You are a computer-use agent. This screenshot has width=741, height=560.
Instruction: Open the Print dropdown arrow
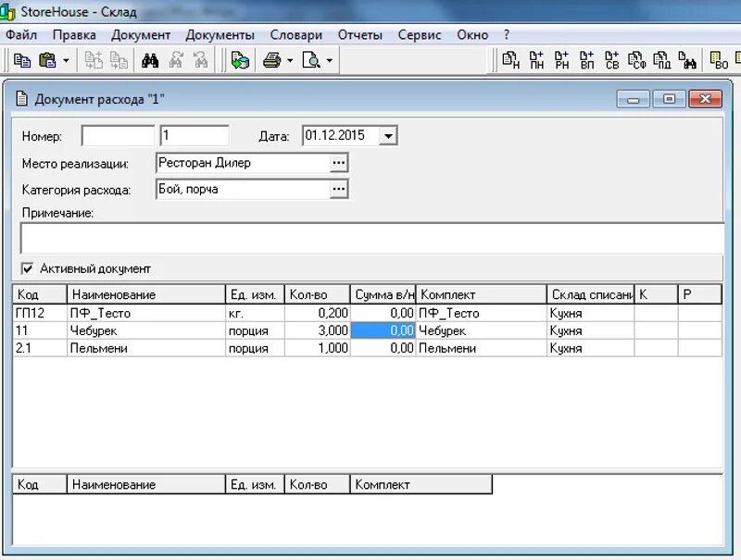point(290,60)
